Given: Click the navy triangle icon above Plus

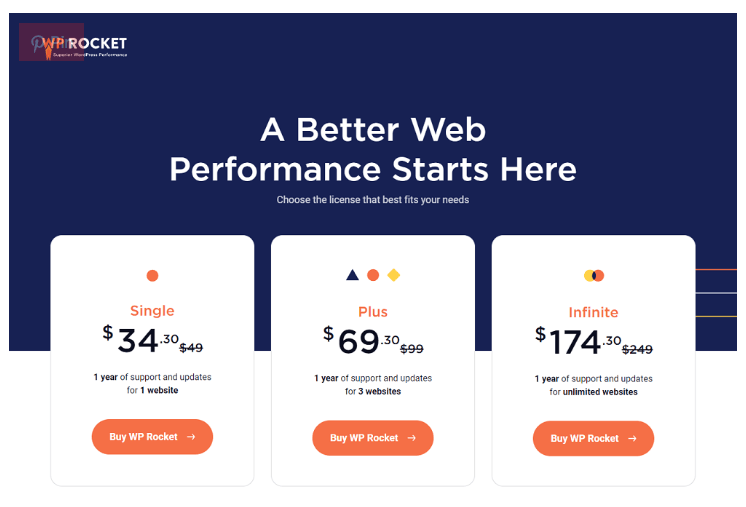Looking at the screenshot, I should pyautogui.click(x=353, y=275).
